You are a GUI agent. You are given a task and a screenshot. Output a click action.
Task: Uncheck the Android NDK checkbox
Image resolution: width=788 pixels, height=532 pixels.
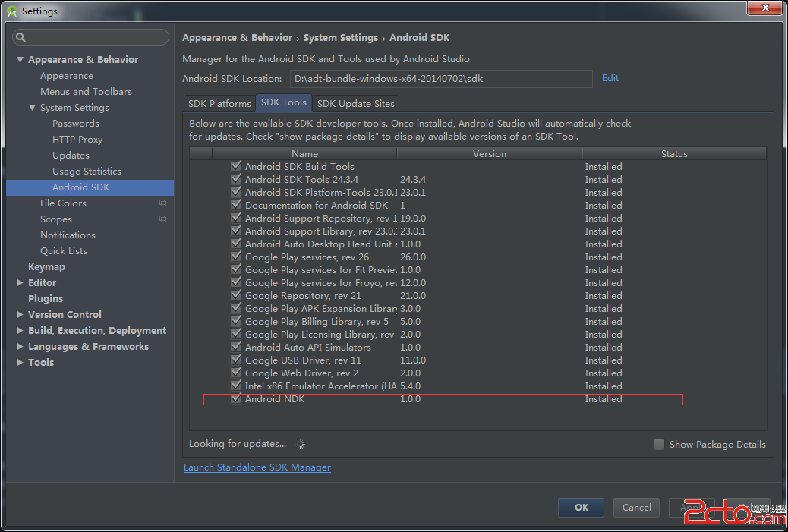click(235, 398)
